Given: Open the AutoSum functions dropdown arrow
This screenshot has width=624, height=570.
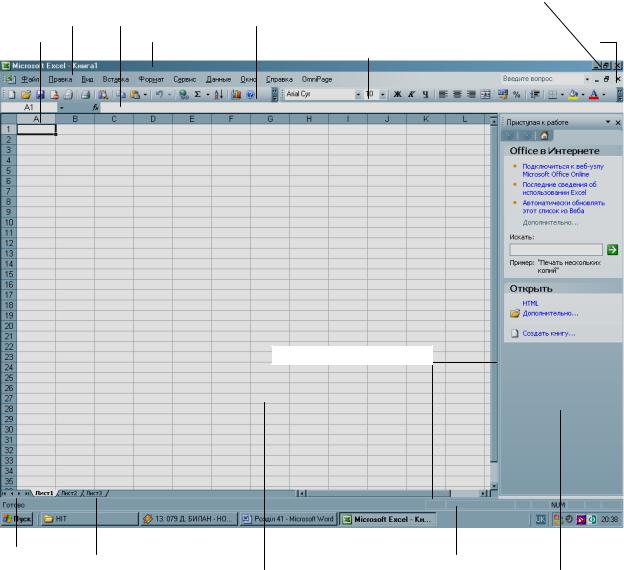Looking at the screenshot, I should point(207,95).
